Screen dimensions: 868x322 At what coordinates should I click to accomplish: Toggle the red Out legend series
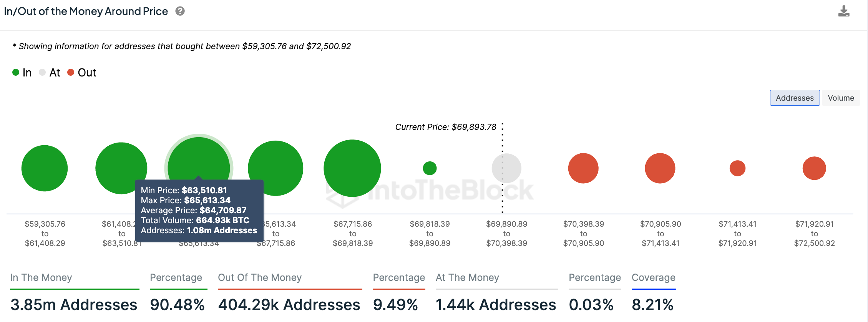click(81, 73)
